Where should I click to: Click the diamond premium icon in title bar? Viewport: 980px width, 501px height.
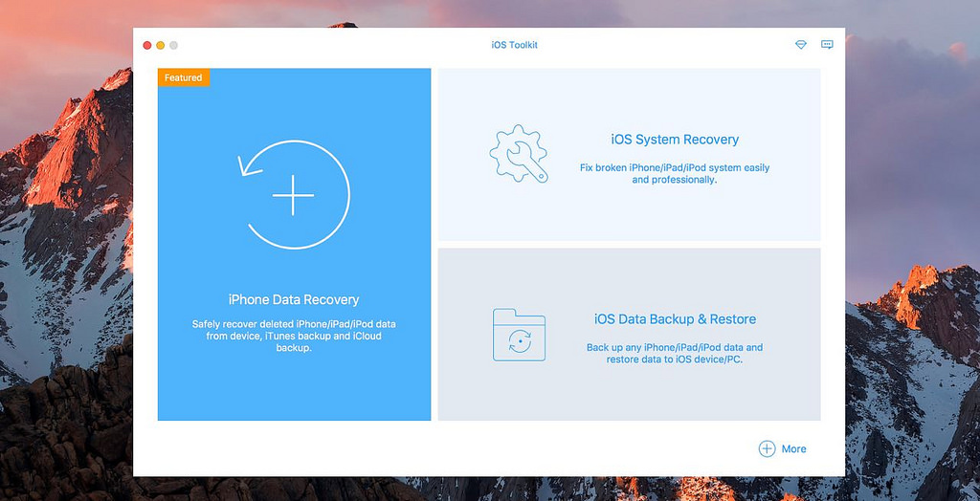[801, 45]
